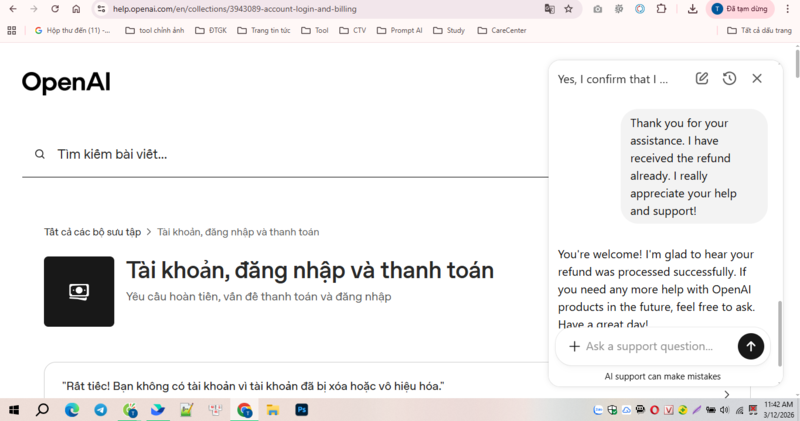This screenshot has width=800, height=421.
Task: Click the OpenAI logo
Action: (x=66, y=82)
